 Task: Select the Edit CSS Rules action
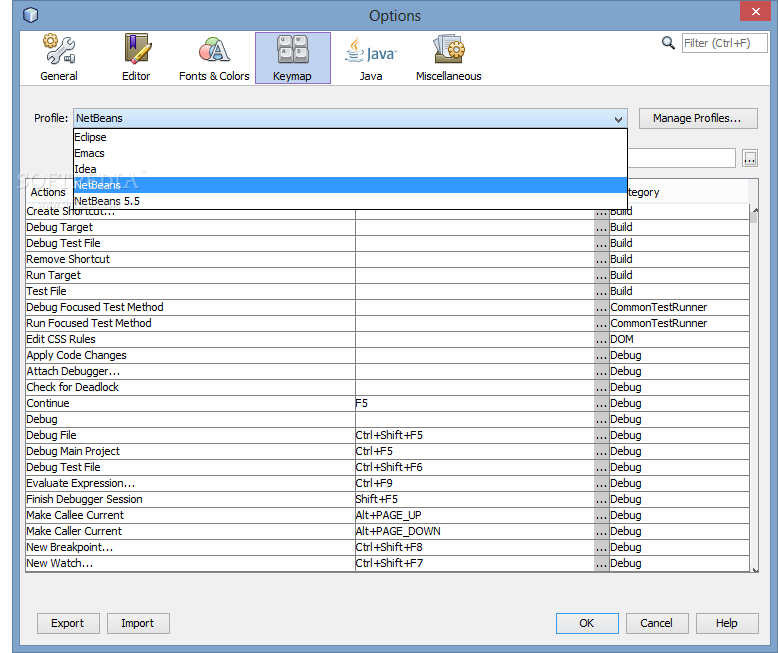(191, 339)
